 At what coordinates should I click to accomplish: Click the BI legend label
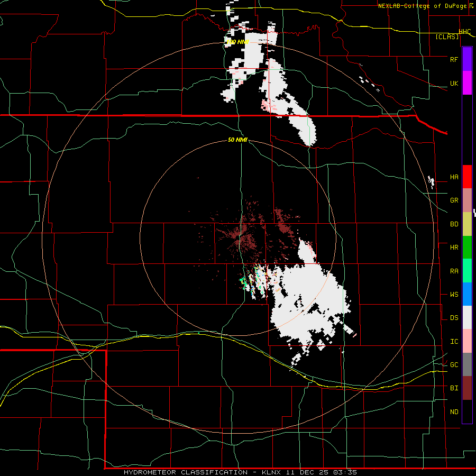454,388
